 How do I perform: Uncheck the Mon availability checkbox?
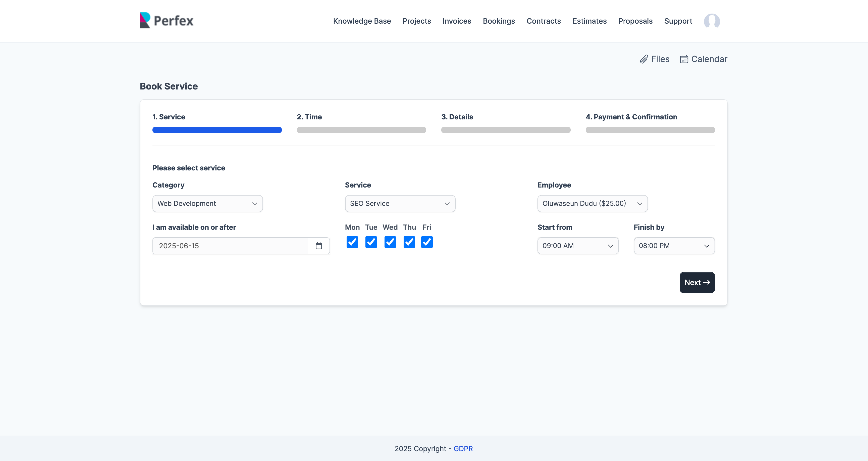click(352, 242)
